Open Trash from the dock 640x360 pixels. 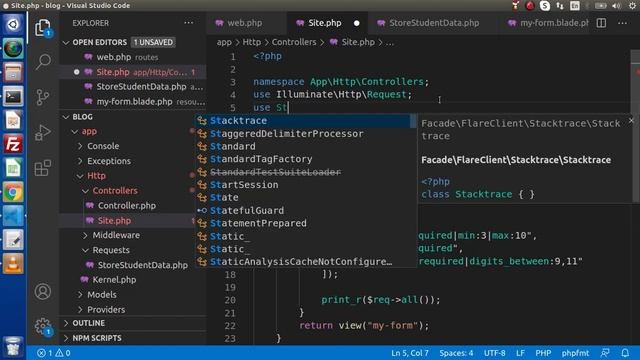[x=13, y=346]
